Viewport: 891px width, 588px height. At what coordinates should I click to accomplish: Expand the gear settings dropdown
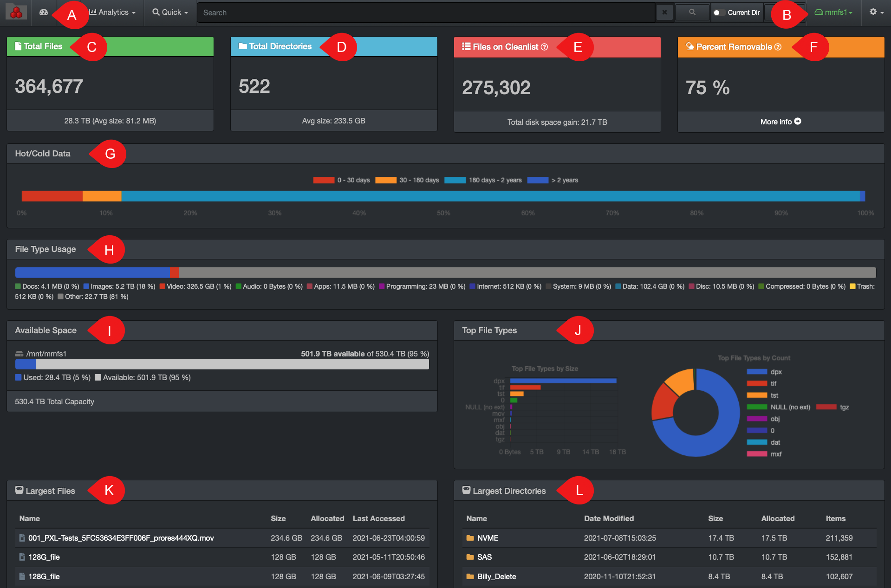pos(876,13)
